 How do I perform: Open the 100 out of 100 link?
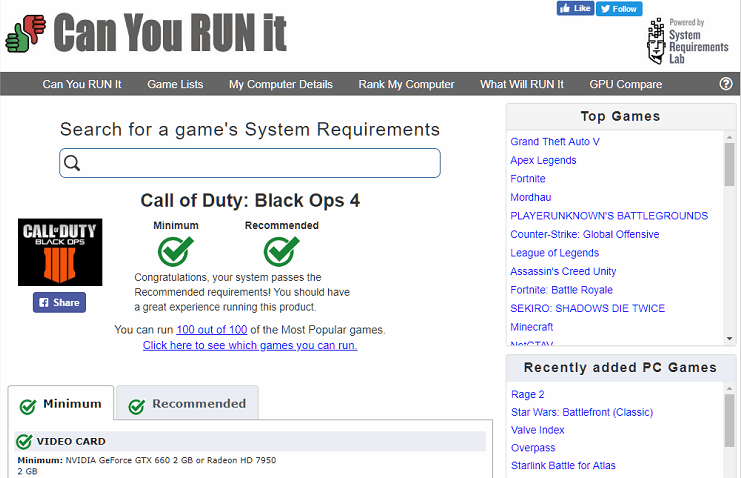coord(211,329)
